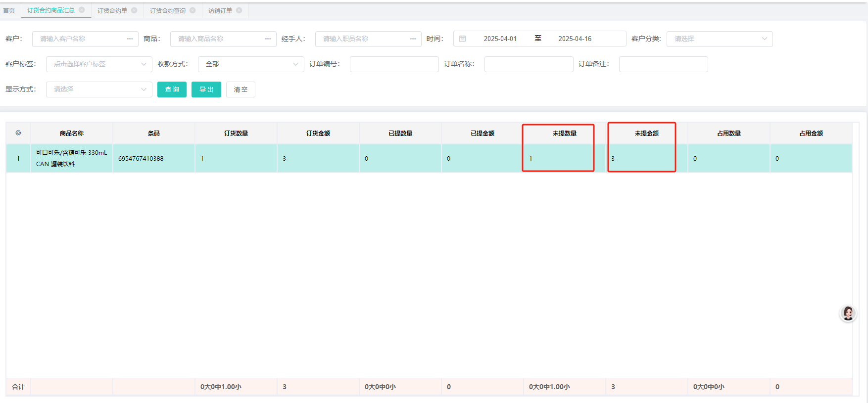Close the 订货合约查询 tab
The height and width of the screenshot is (403, 868).
[193, 10]
